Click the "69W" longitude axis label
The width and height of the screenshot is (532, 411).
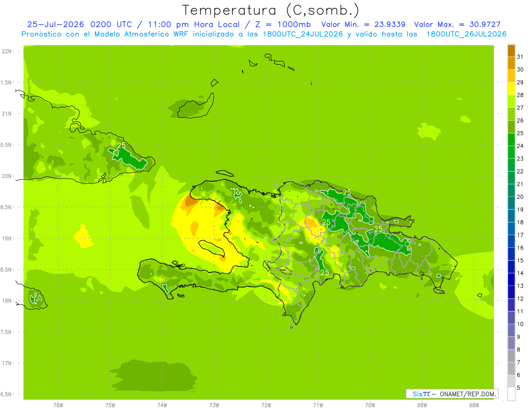422,405
